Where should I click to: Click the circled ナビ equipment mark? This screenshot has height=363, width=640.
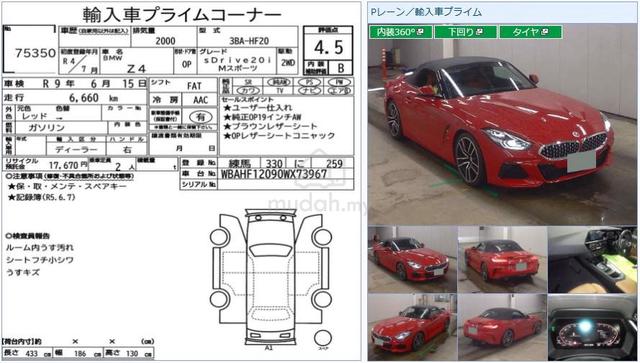click(309, 91)
